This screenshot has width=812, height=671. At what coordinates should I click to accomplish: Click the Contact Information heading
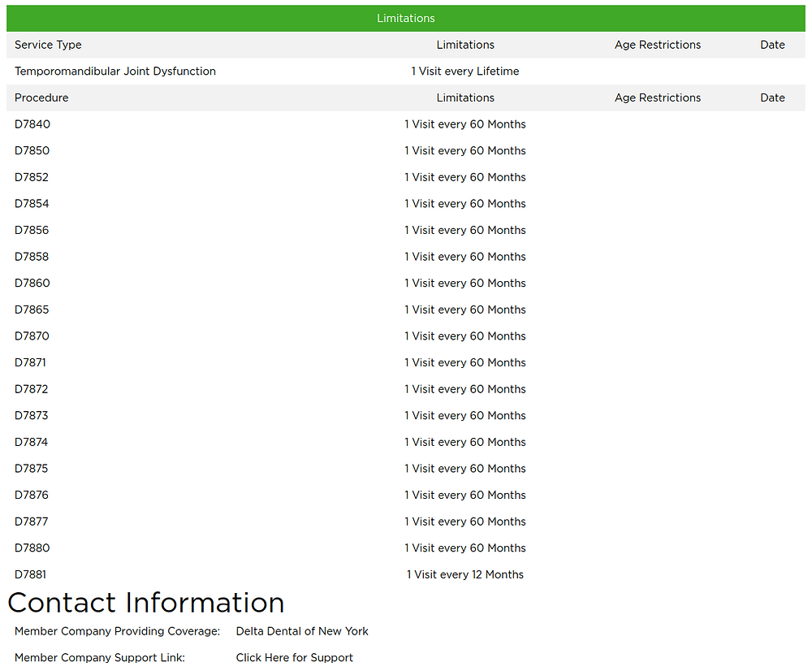coord(146,603)
